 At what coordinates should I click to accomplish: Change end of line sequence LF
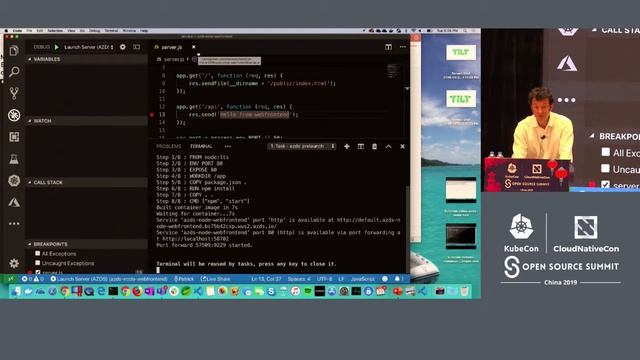[341, 279]
